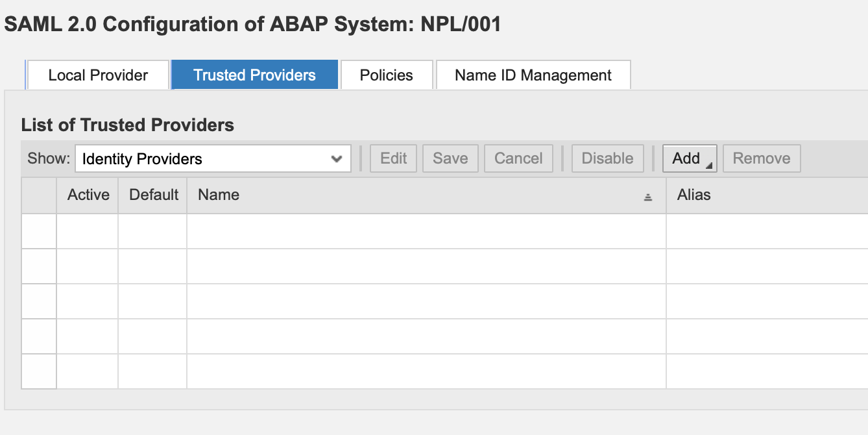Click the "Show:" label
Screen dimensions: 868x435
point(49,158)
